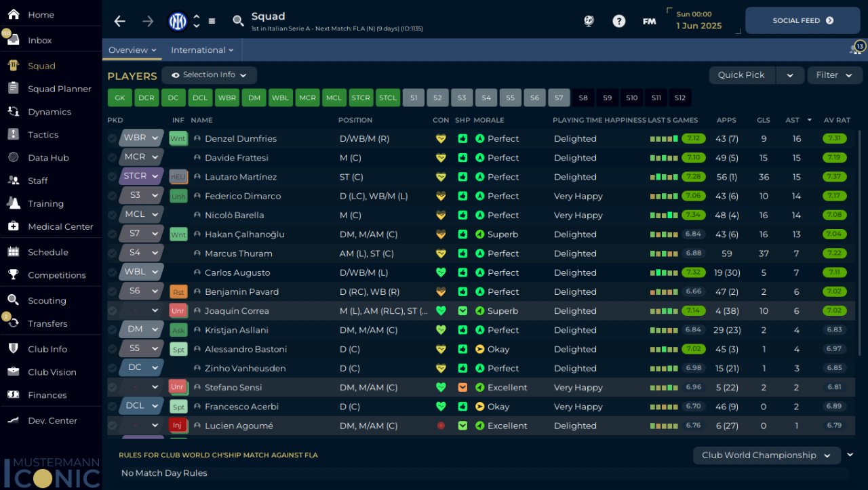Sort the table by AST column header
Image resolution: width=868 pixels, height=490 pixels.
pyautogui.click(x=793, y=120)
